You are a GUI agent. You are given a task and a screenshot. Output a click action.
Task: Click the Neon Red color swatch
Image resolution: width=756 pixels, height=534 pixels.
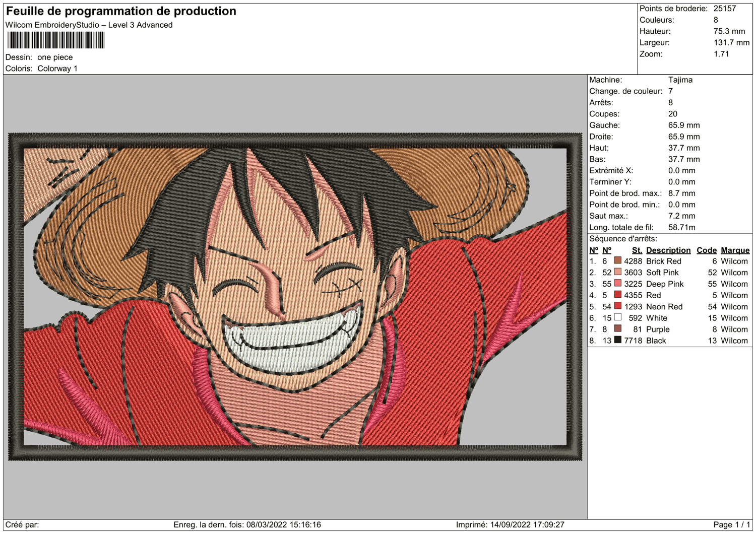pos(617,306)
